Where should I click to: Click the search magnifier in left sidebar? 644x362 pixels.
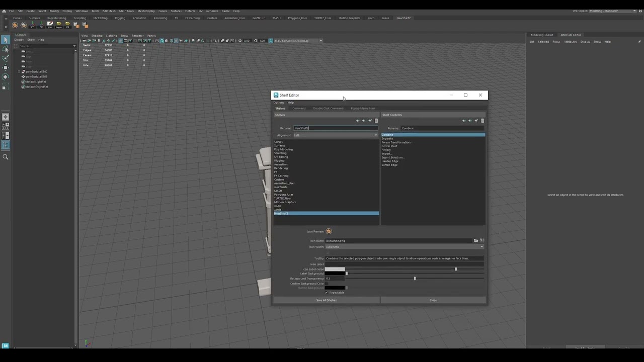(6, 157)
